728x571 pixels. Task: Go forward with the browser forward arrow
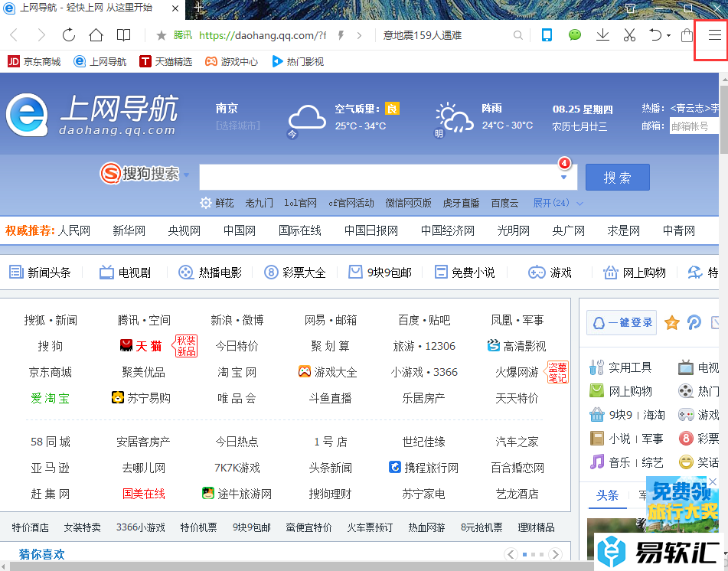pos(41,35)
